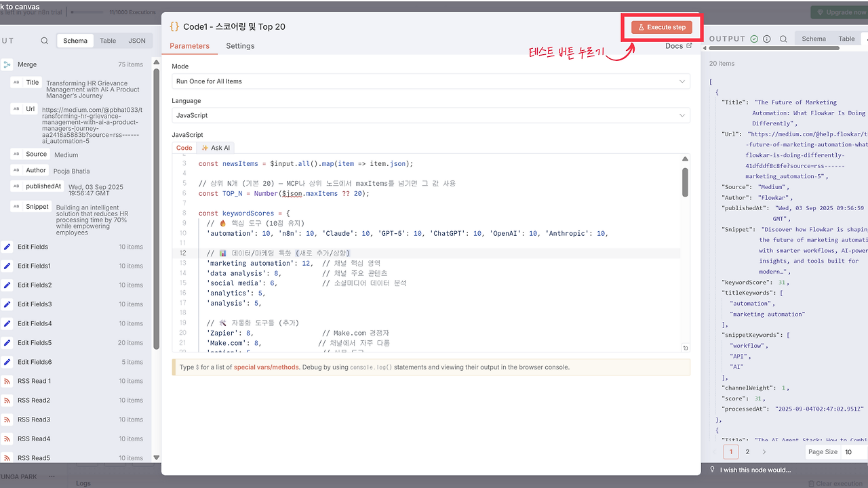Open the Parameters tab
The width and height of the screenshot is (868, 488).
click(x=189, y=46)
